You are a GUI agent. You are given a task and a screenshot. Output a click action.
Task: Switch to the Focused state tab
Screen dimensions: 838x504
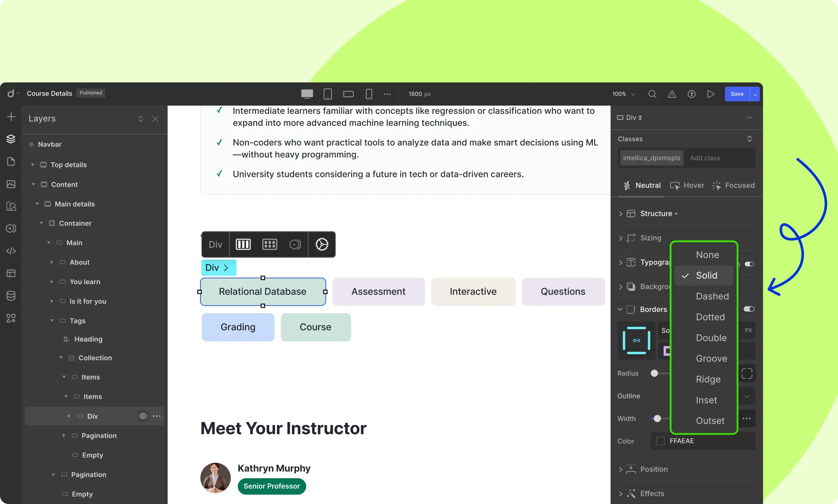[733, 185]
